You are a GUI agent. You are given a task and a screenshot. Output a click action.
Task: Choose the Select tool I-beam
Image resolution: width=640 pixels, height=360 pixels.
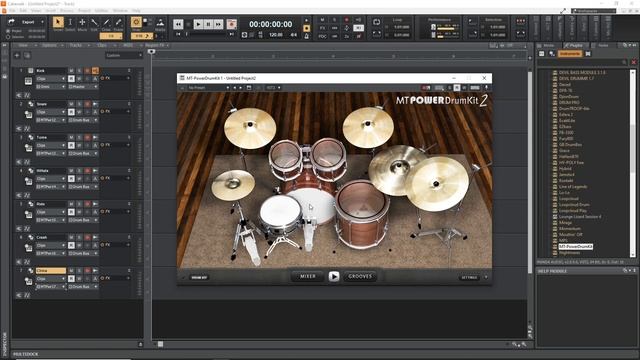pos(70,22)
